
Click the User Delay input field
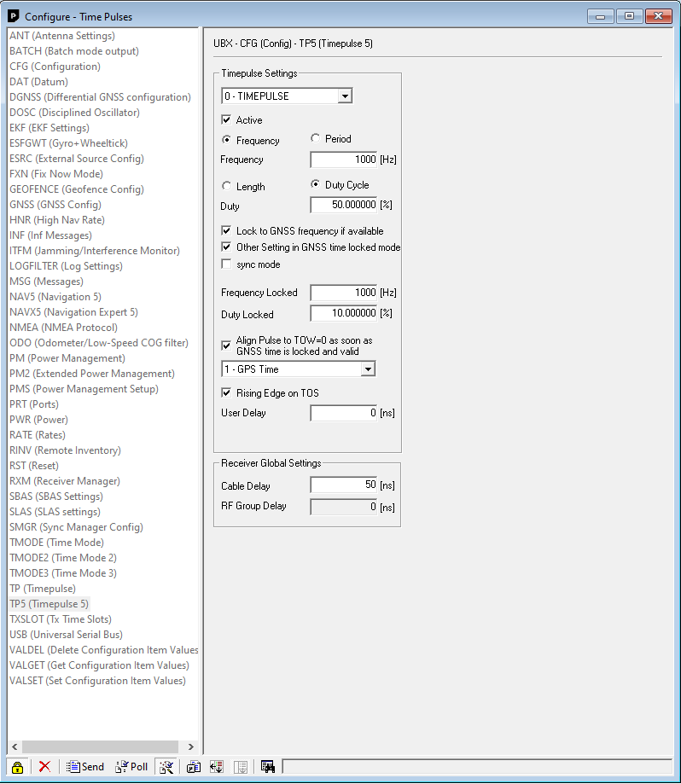(344, 413)
